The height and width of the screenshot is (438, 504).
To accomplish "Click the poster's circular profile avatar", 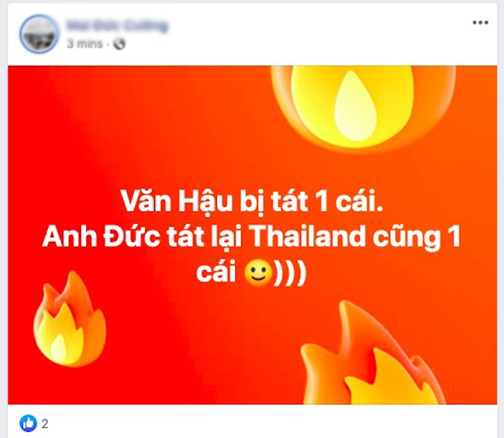I will point(39,34).
